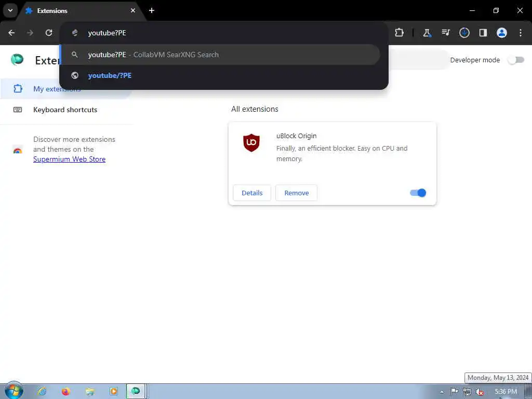Viewport: 532px width, 399px height.
Task: Open a new tab with the plus button
Action: click(x=152, y=10)
